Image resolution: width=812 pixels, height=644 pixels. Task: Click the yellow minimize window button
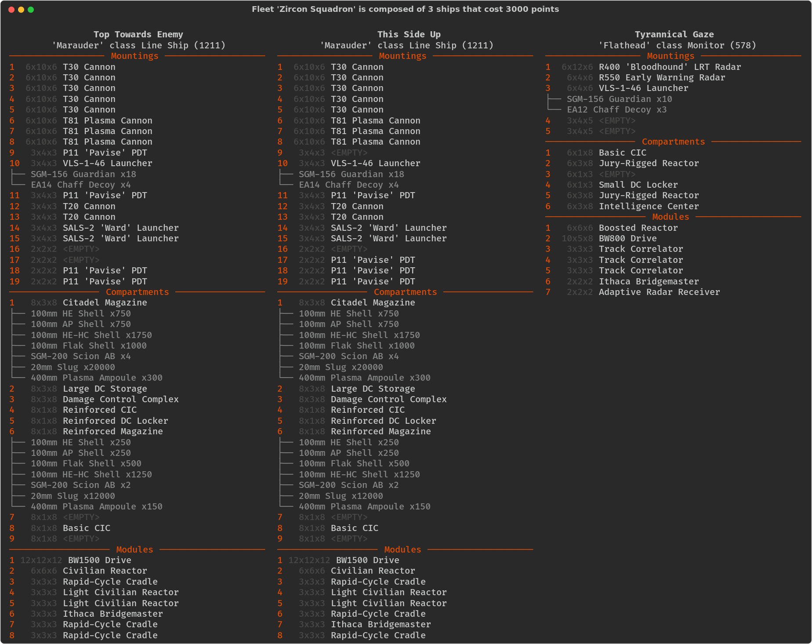[21, 10]
